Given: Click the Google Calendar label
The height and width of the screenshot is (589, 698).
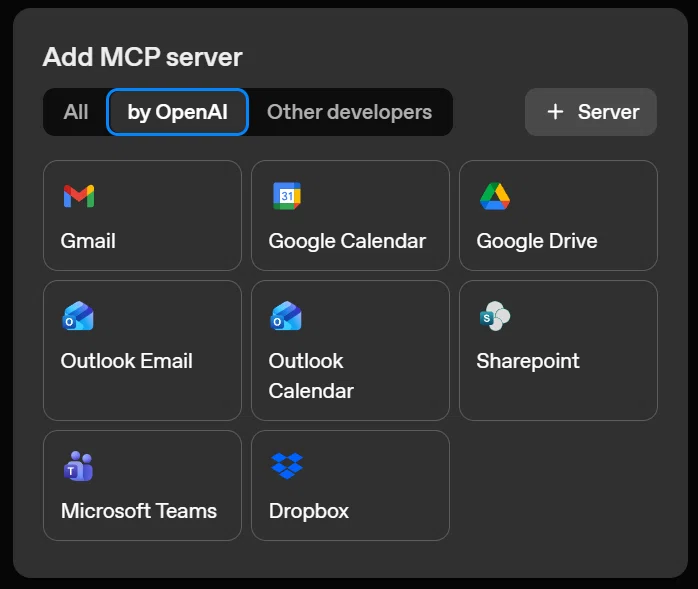Looking at the screenshot, I should tap(347, 242).
